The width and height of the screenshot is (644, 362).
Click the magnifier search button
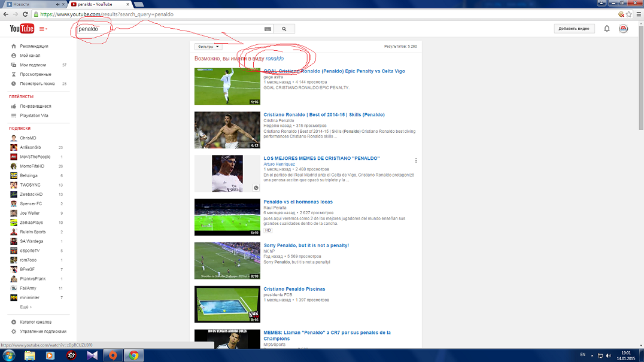pos(284,29)
